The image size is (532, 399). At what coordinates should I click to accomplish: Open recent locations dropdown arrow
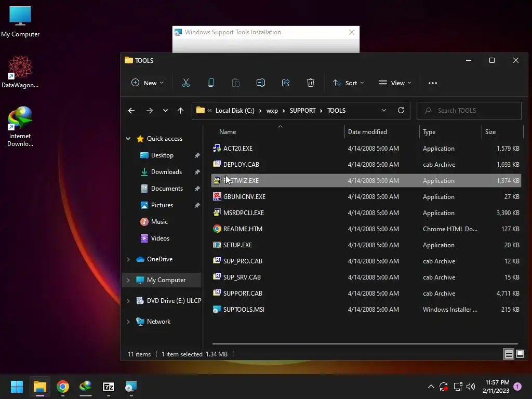click(165, 111)
